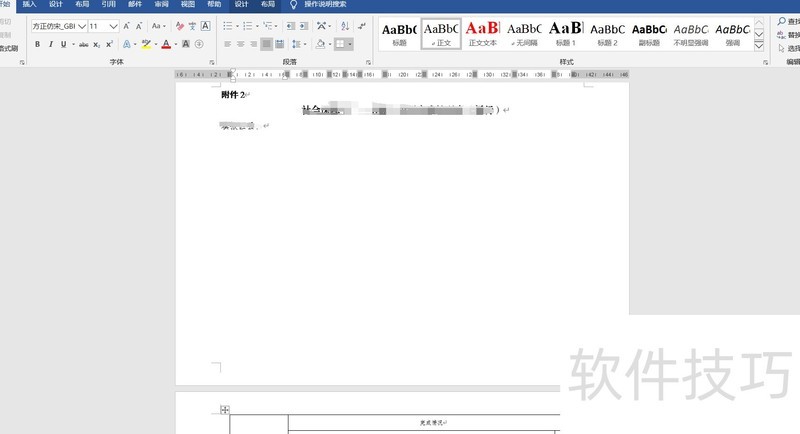The image size is (800, 434).
Task: Toggle justify alignment
Action: click(266, 44)
